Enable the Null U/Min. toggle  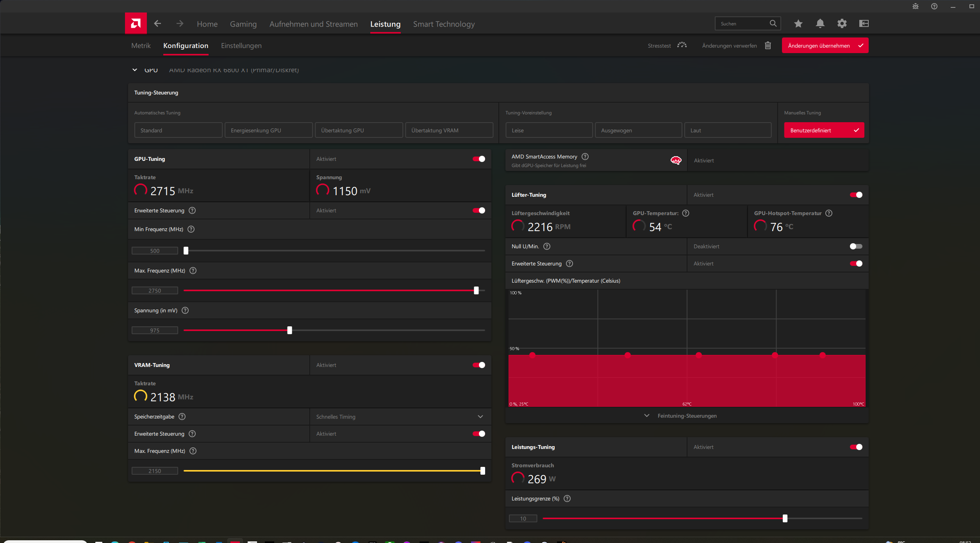click(856, 246)
